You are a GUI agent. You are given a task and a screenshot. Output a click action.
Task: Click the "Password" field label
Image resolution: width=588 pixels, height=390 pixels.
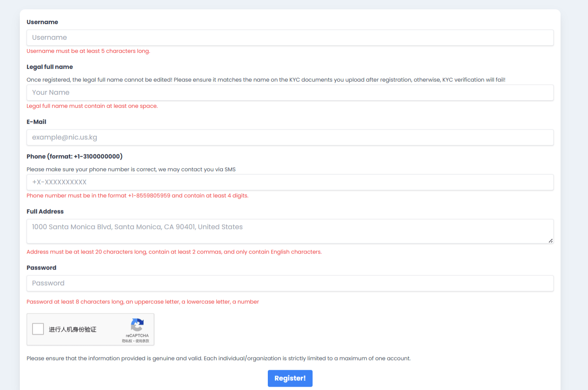[41, 267]
